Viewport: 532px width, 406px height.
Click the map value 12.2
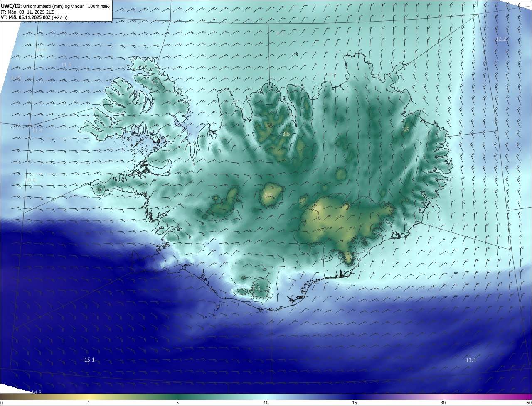click(501, 39)
